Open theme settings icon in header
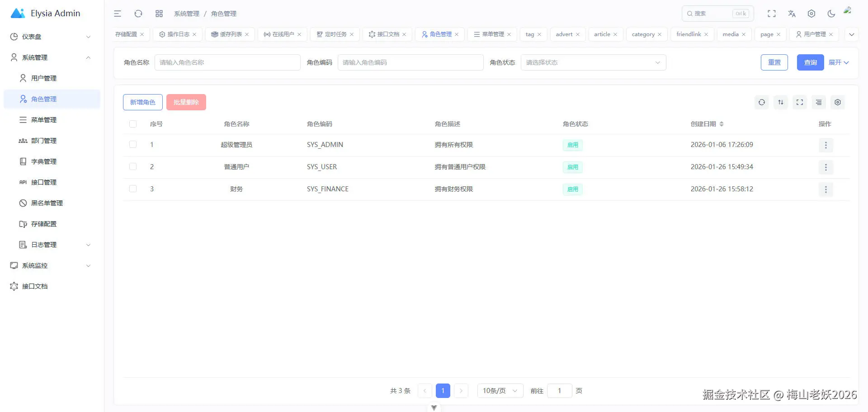Image resolution: width=868 pixels, height=412 pixels. point(811,14)
